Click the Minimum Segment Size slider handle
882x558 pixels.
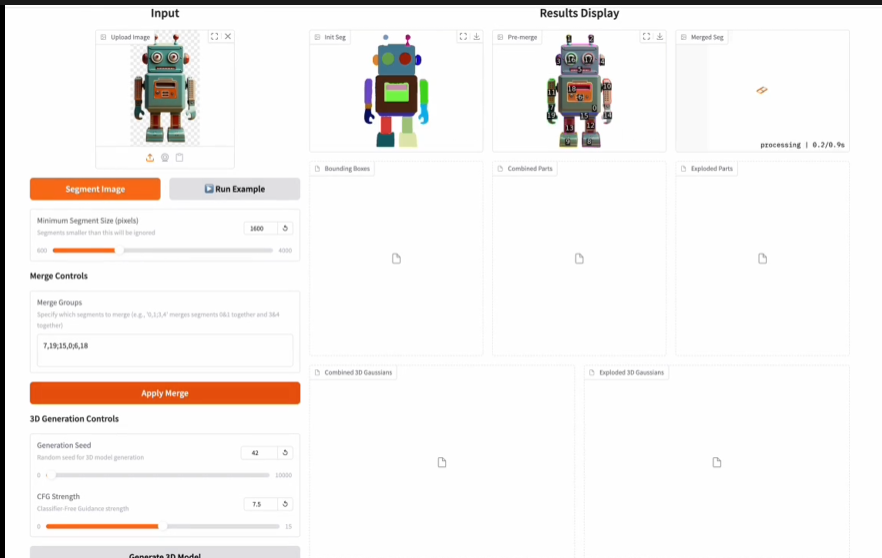118,250
